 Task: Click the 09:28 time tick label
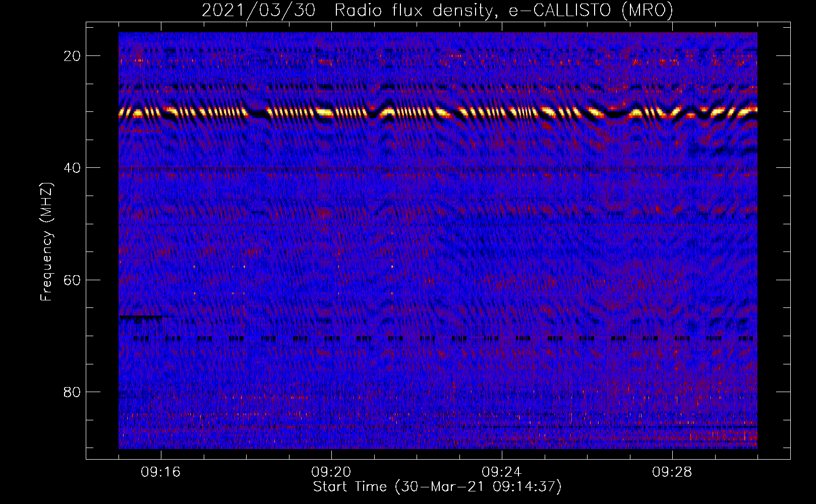click(672, 472)
